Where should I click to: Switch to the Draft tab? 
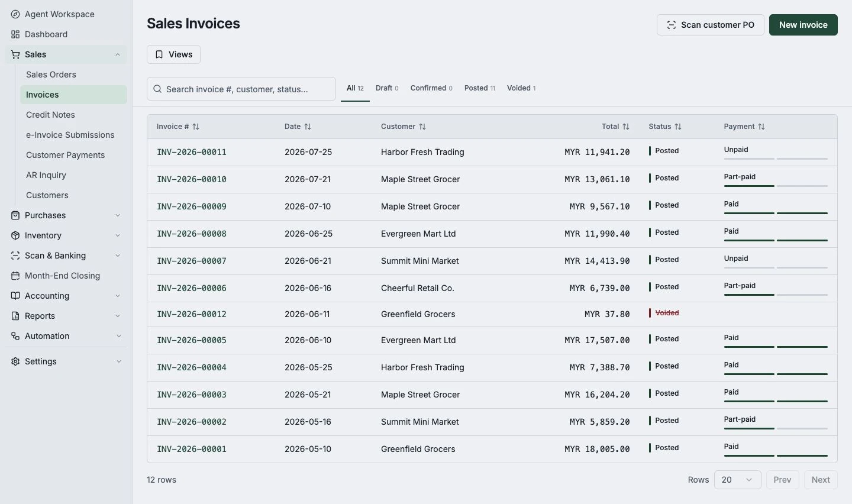[x=387, y=88]
